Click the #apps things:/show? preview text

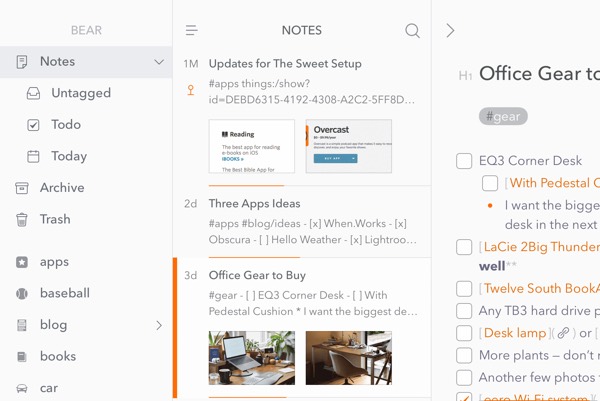(x=312, y=92)
